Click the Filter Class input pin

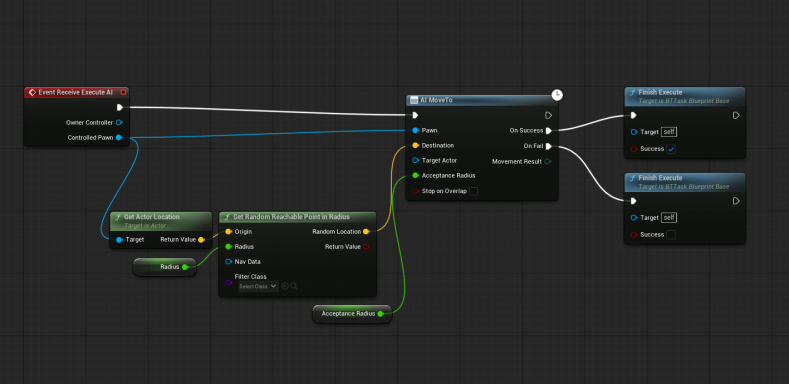click(228, 282)
